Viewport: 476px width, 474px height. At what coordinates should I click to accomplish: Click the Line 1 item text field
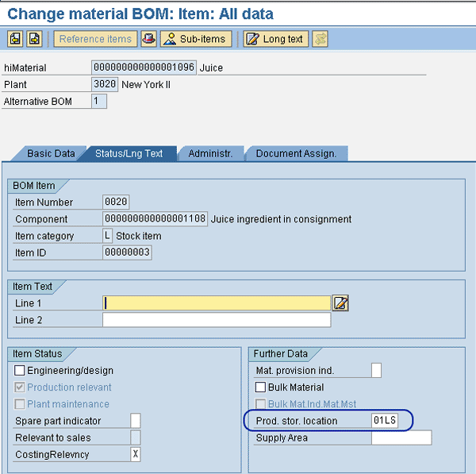pyautogui.click(x=217, y=303)
